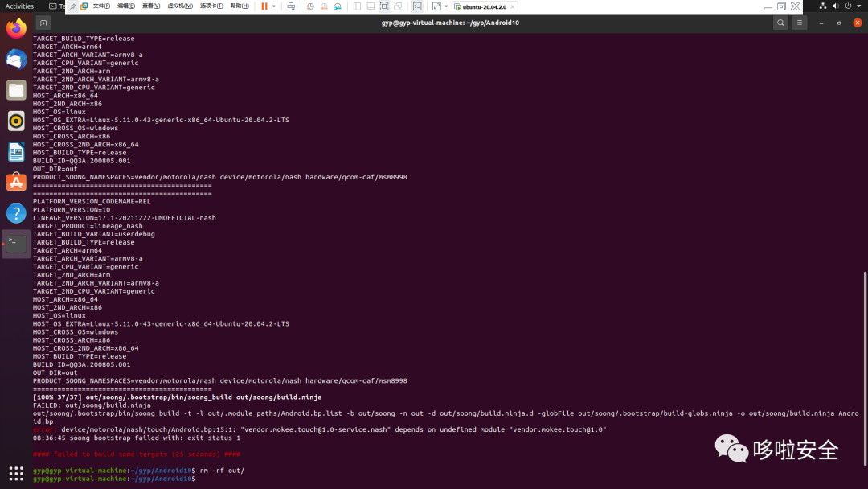Expand the stretch display dropdown arrow

tap(446, 6)
